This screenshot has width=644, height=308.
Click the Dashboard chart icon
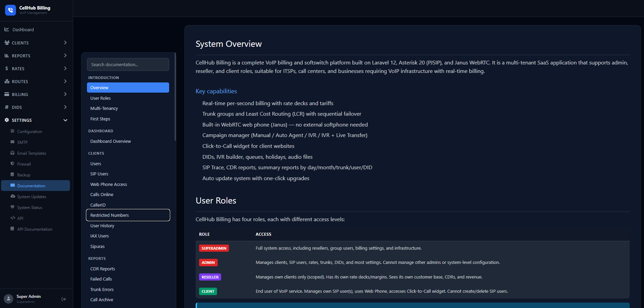[6, 30]
